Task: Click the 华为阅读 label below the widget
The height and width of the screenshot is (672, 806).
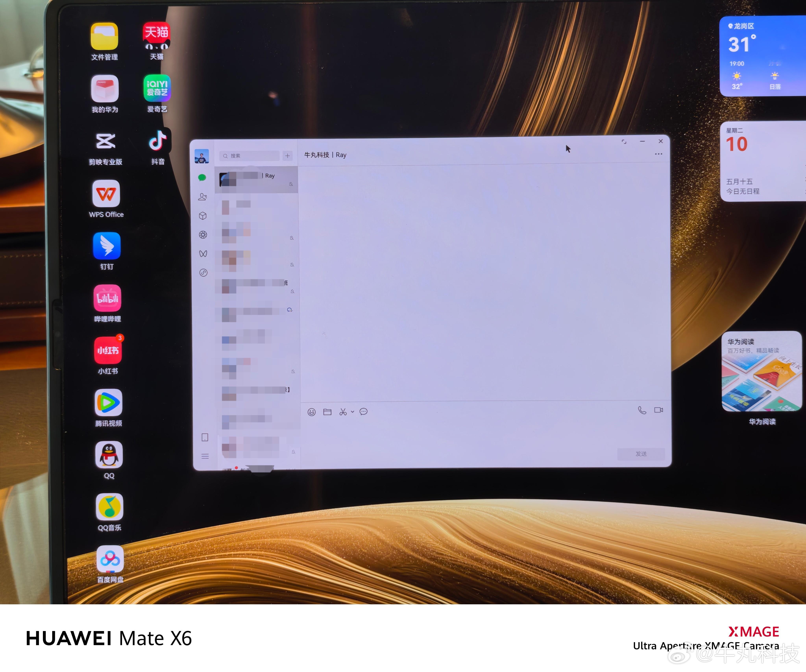Action: pyautogui.click(x=762, y=421)
